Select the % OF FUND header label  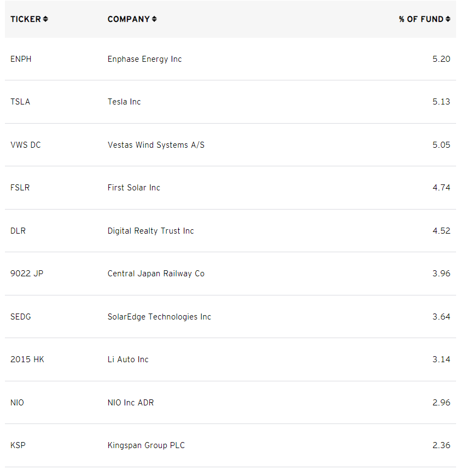(x=421, y=19)
